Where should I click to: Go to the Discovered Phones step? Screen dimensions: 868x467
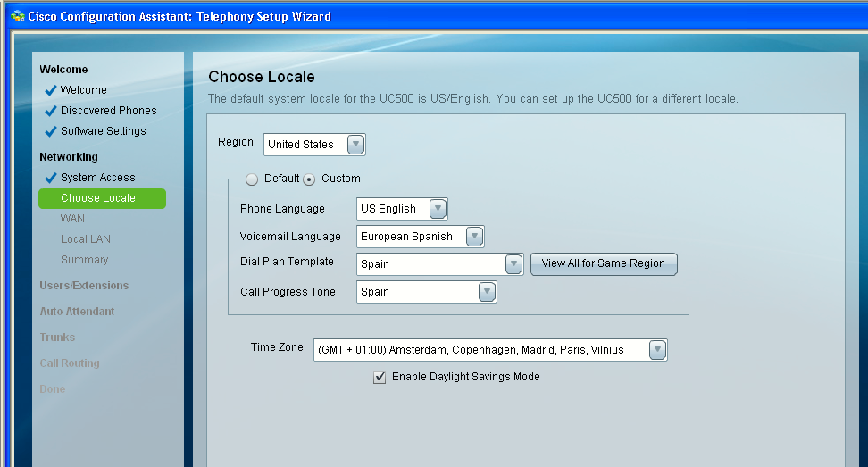pyautogui.click(x=109, y=110)
